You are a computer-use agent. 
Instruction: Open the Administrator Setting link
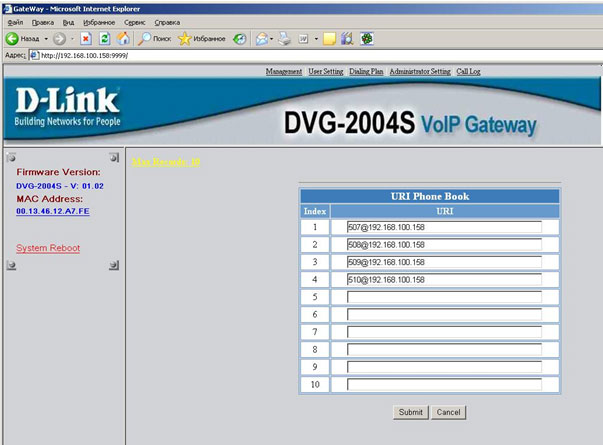pyautogui.click(x=420, y=72)
